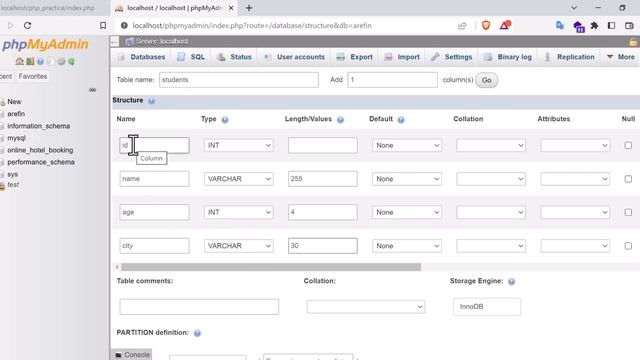This screenshot has height=360, width=640.
Task: Select online_hotel_booking database in tree
Action: click(x=40, y=150)
